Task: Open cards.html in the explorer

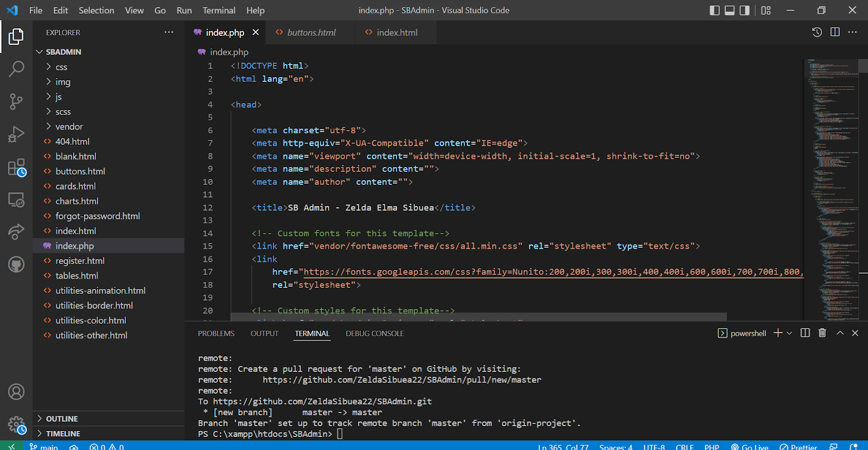Action: point(108,186)
